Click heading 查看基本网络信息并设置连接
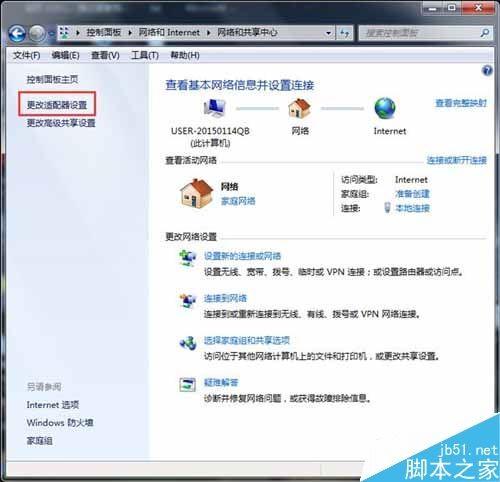500x482 pixels. (x=240, y=85)
